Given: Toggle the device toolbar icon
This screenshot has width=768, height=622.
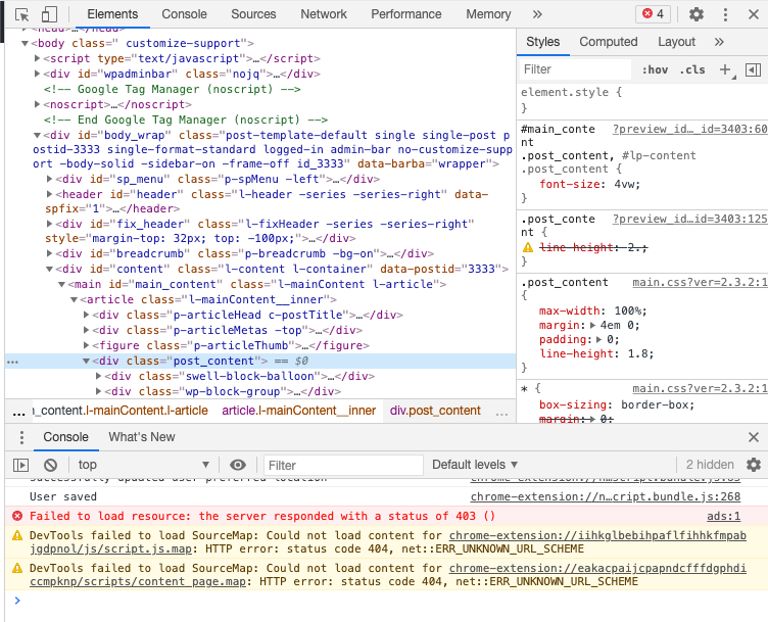Looking at the screenshot, I should tap(49, 14).
